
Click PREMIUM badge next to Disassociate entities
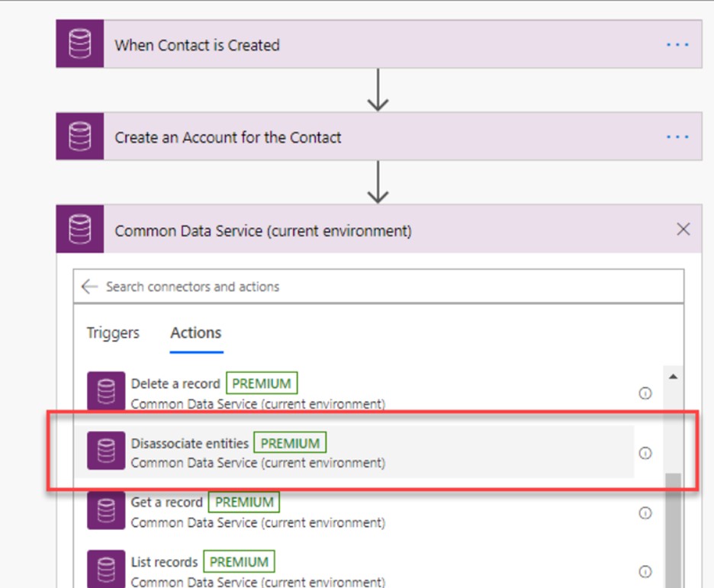coord(290,443)
